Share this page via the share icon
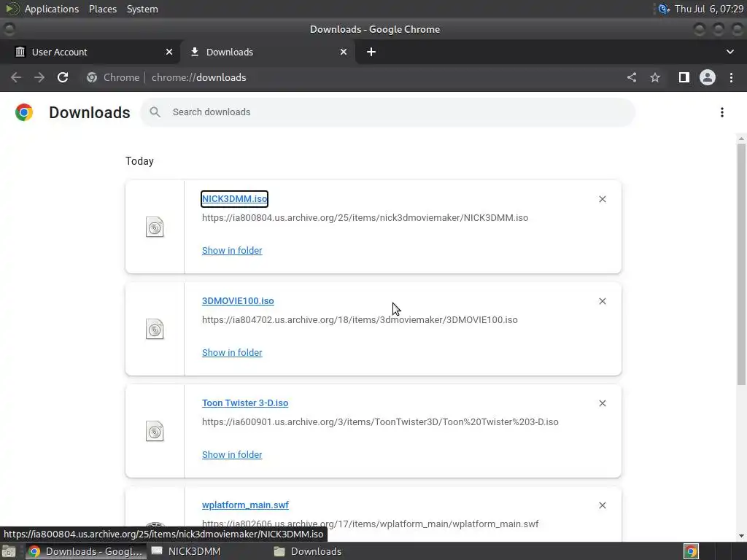This screenshot has width=747, height=560. [x=632, y=77]
